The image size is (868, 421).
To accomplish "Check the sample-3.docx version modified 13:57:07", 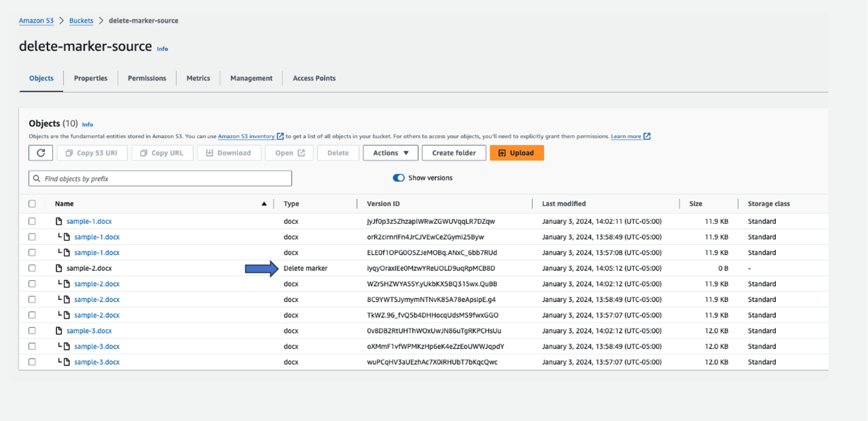I will (x=32, y=362).
